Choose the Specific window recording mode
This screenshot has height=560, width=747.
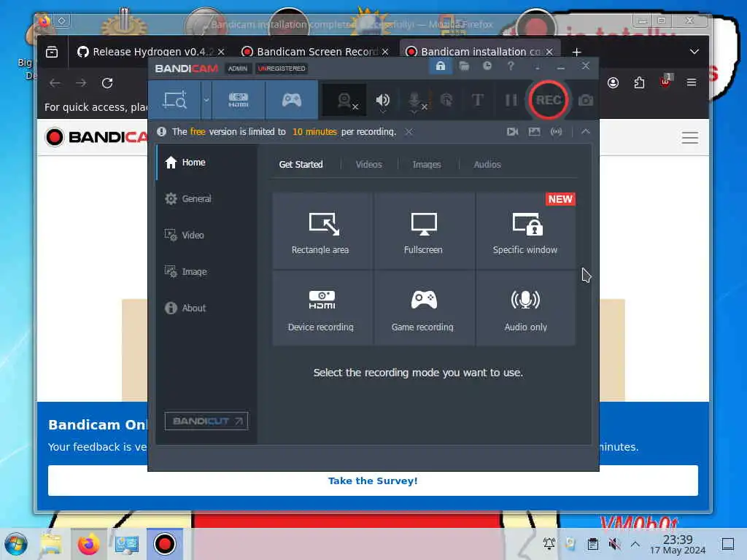pos(525,231)
